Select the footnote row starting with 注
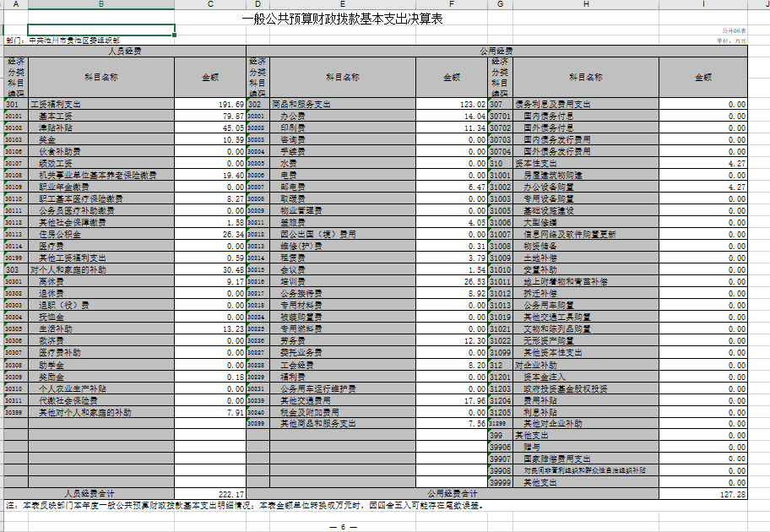This screenshot has height=532, width=770. [376, 505]
